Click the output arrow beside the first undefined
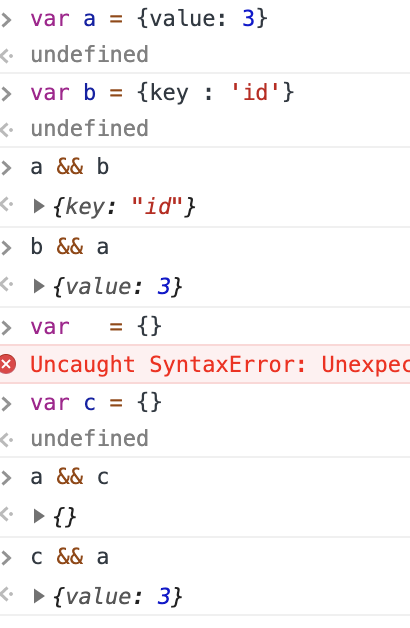This screenshot has width=410, height=628. click(7, 56)
